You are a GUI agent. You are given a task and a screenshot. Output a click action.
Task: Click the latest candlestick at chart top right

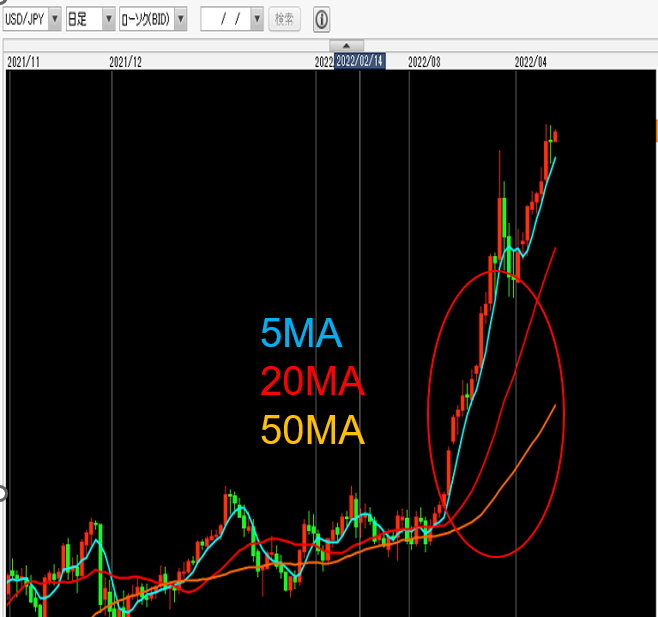click(555, 136)
